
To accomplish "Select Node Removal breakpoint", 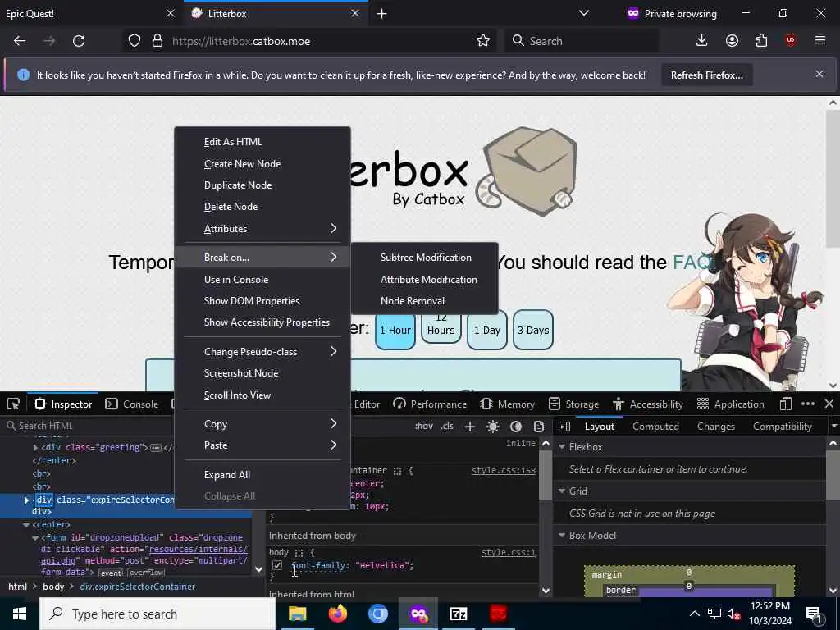I will [425, 301].
